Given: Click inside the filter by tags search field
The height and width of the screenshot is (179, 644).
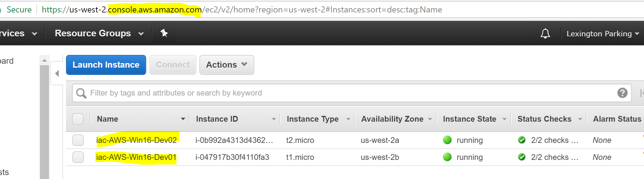Looking at the screenshot, I should pos(212,93).
